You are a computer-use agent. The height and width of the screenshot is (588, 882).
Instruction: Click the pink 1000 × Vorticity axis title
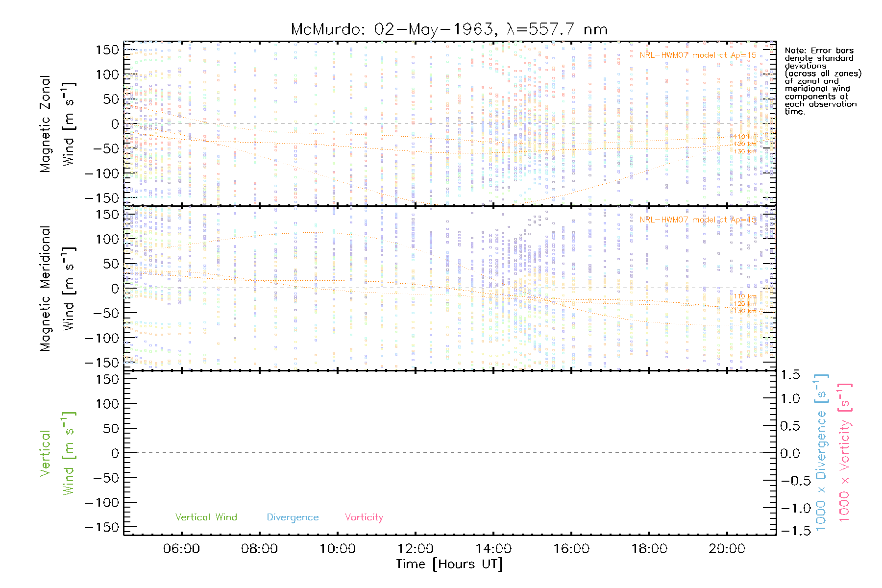[x=845, y=453]
